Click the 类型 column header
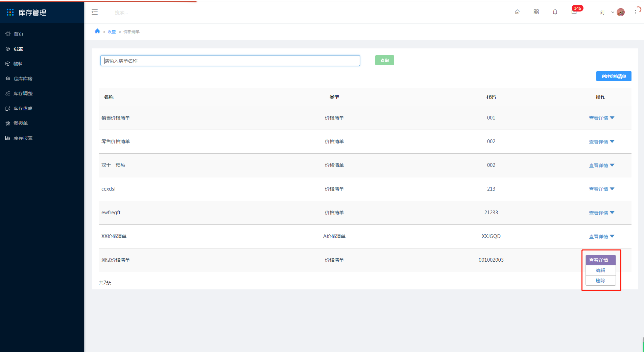The width and height of the screenshot is (644, 352). 334,97
